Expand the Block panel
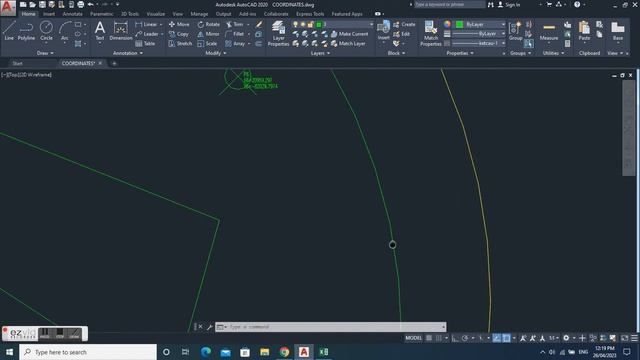 (396, 53)
